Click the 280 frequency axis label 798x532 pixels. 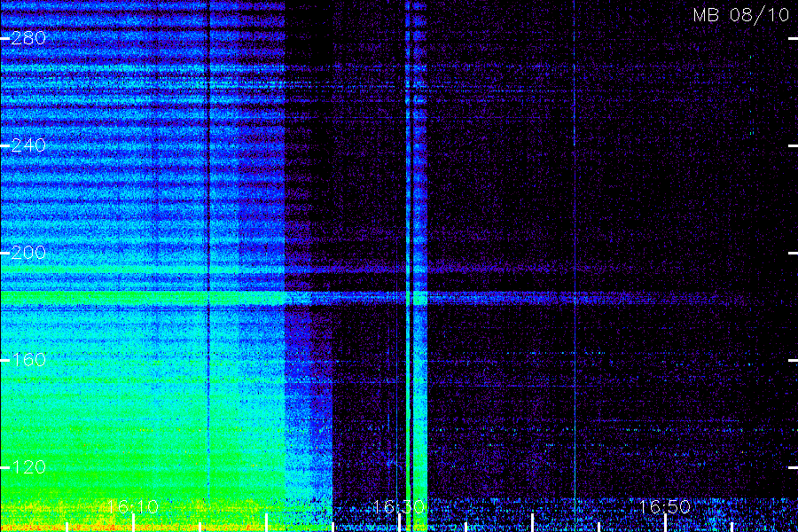pyautogui.click(x=28, y=38)
